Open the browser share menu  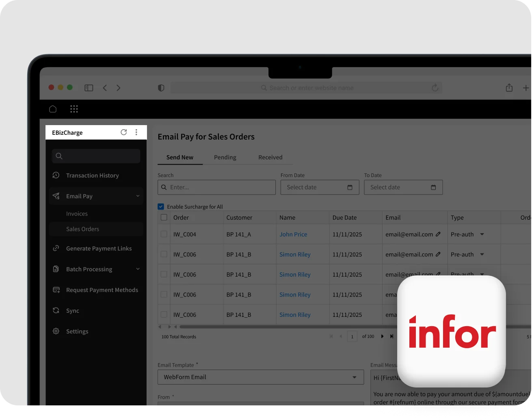pyautogui.click(x=509, y=88)
